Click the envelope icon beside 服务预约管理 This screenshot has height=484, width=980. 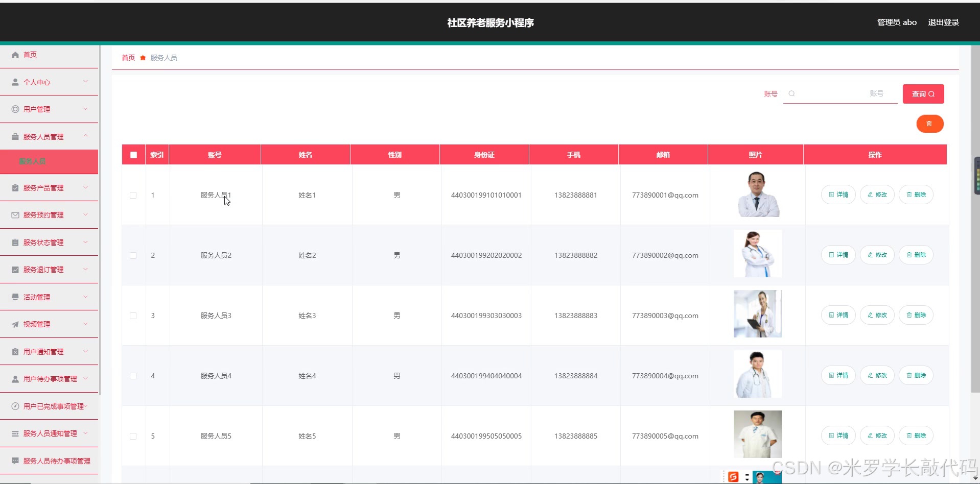[x=15, y=215]
